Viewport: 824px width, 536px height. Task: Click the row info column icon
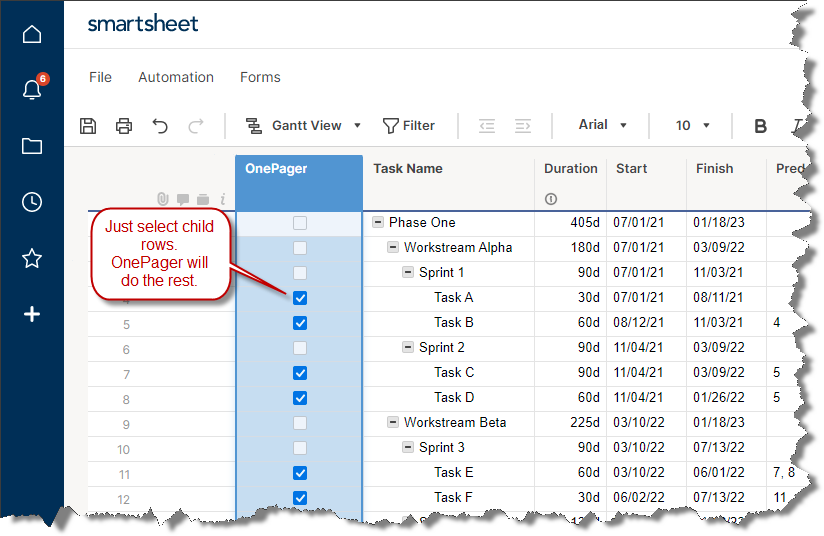click(x=223, y=199)
